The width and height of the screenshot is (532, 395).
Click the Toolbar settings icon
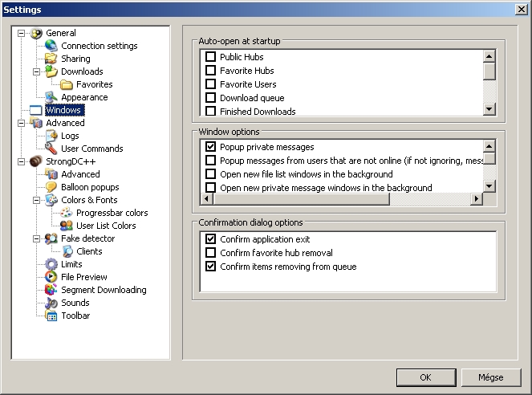51,316
